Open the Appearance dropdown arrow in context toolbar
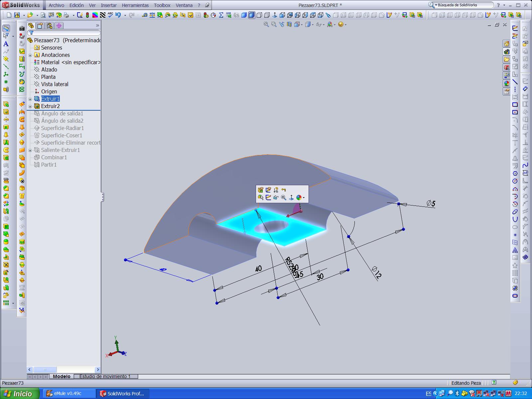This screenshot has height=399, width=532. 304,198
